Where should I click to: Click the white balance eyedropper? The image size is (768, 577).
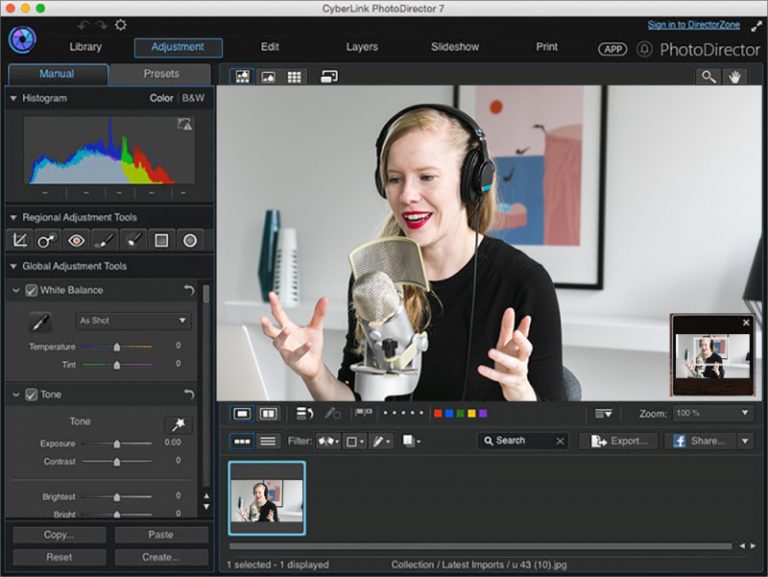coord(40,321)
